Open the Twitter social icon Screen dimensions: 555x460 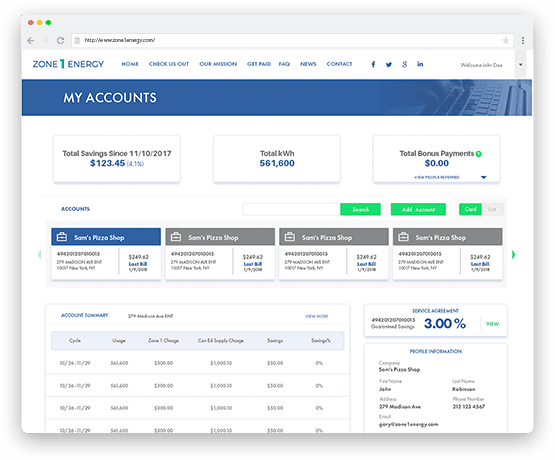click(389, 64)
